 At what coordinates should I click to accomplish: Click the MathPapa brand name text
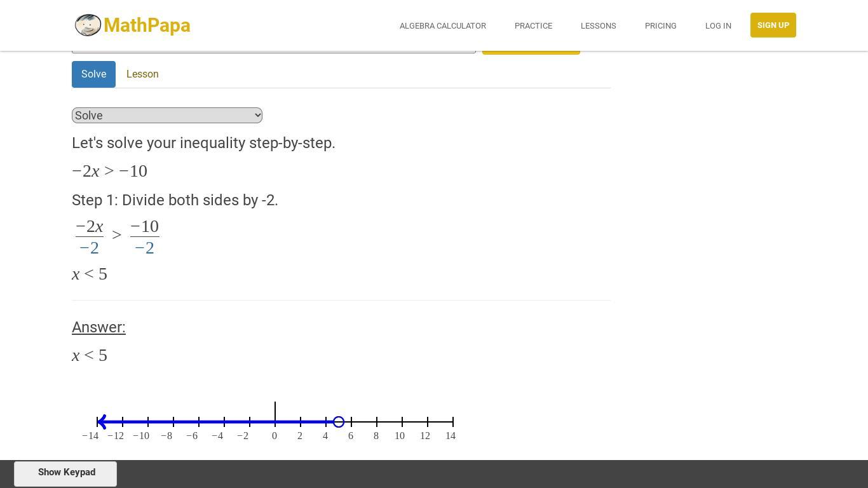147,25
